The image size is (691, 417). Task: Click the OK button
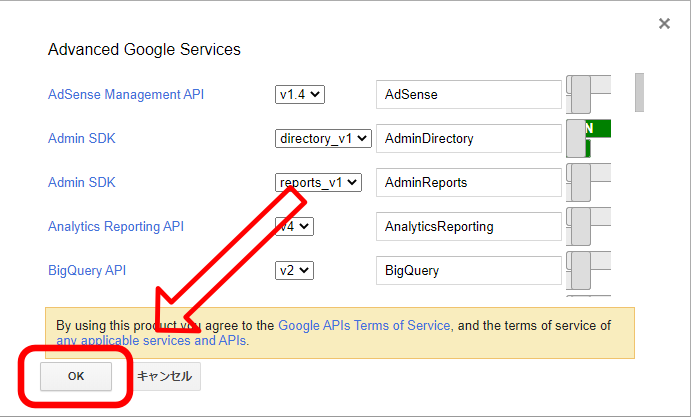point(76,376)
